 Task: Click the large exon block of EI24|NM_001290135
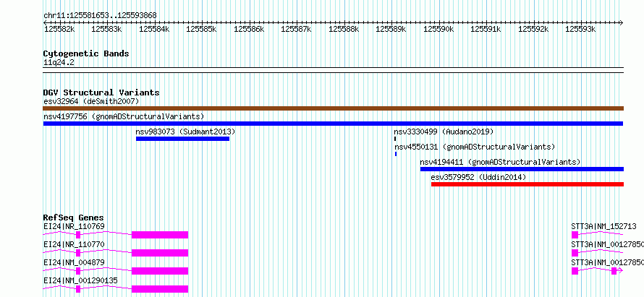[x=160, y=289]
